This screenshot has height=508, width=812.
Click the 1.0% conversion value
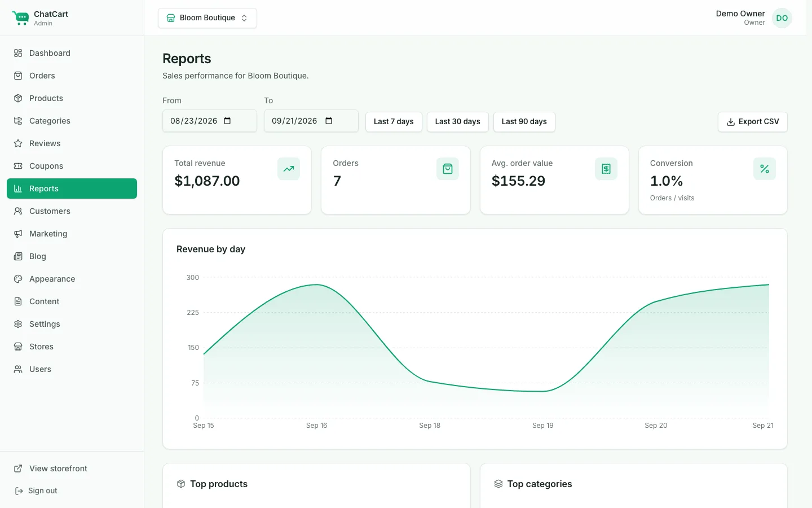point(667,181)
